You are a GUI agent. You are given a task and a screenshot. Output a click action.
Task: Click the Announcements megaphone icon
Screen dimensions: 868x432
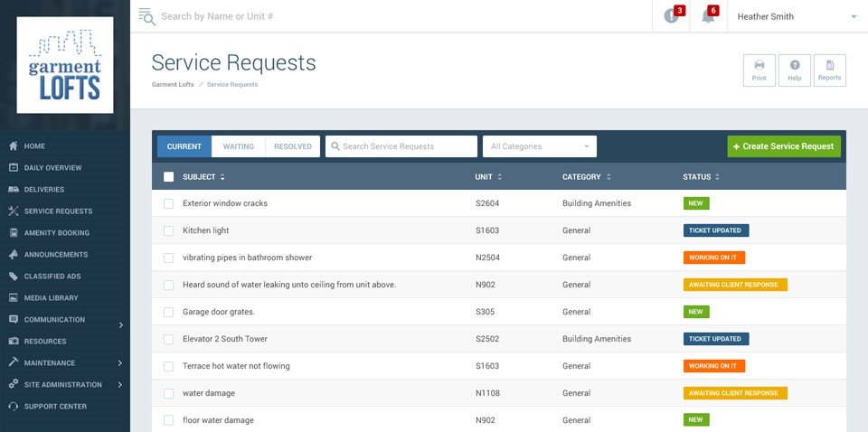tap(14, 254)
